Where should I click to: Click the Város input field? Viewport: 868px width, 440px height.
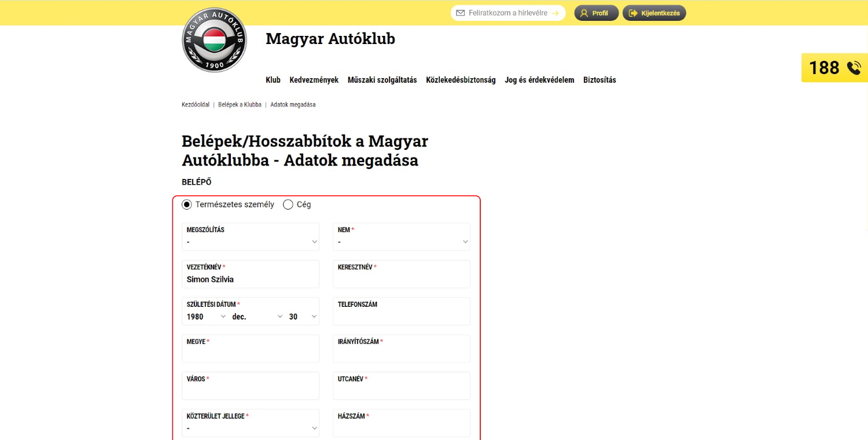251,386
